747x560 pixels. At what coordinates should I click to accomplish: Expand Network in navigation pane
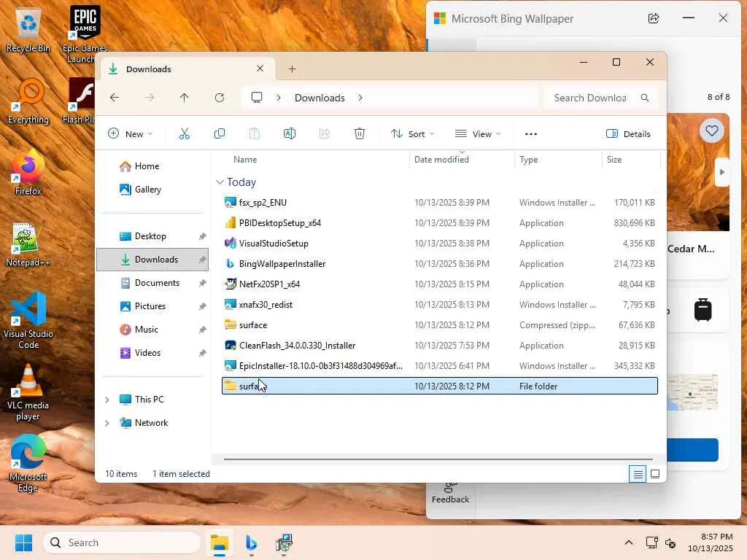pos(107,423)
